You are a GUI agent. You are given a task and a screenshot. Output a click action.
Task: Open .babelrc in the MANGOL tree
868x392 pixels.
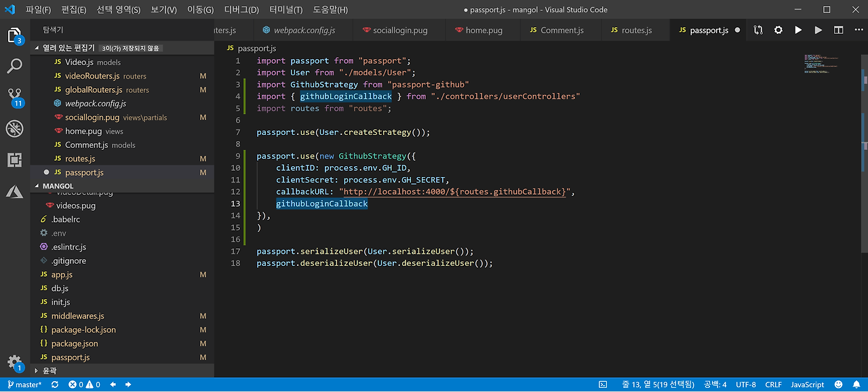(x=122, y=219)
